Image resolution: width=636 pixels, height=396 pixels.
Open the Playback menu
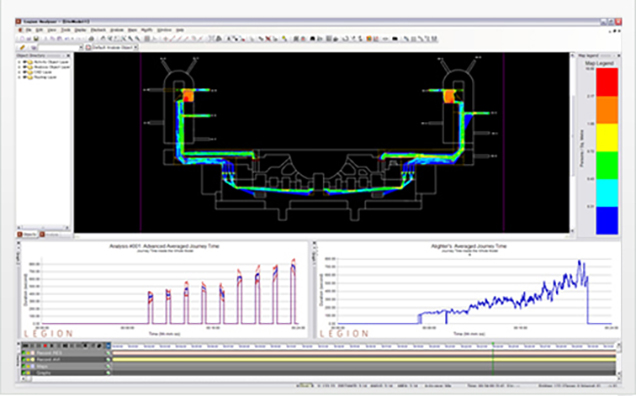click(98, 30)
